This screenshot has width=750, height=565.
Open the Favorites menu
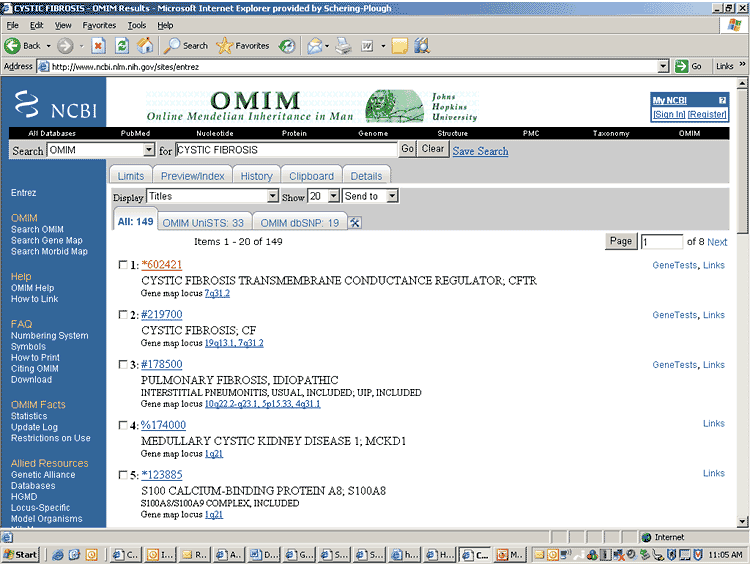(x=99, y=25)
